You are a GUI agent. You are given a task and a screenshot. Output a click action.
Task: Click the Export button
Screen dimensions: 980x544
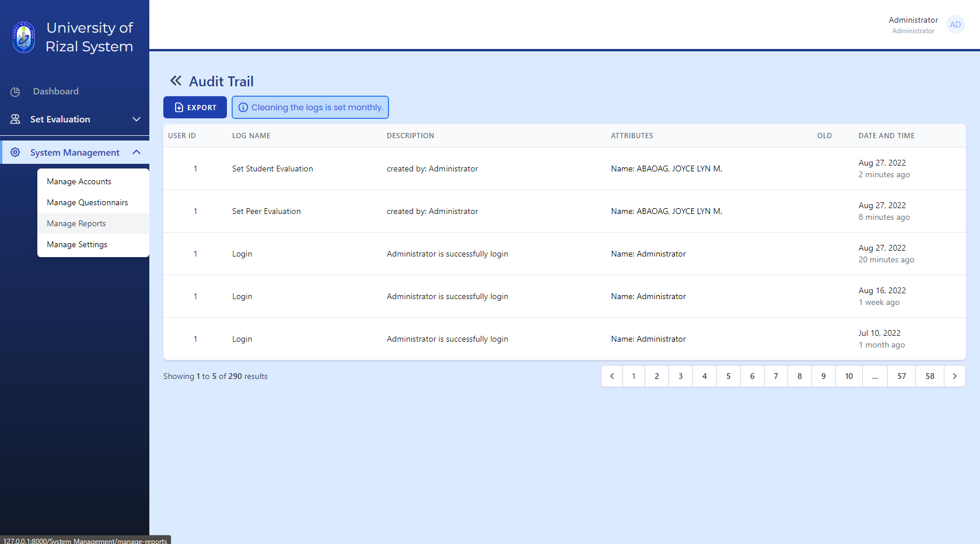pyautogui.click(x=195, y=107)
